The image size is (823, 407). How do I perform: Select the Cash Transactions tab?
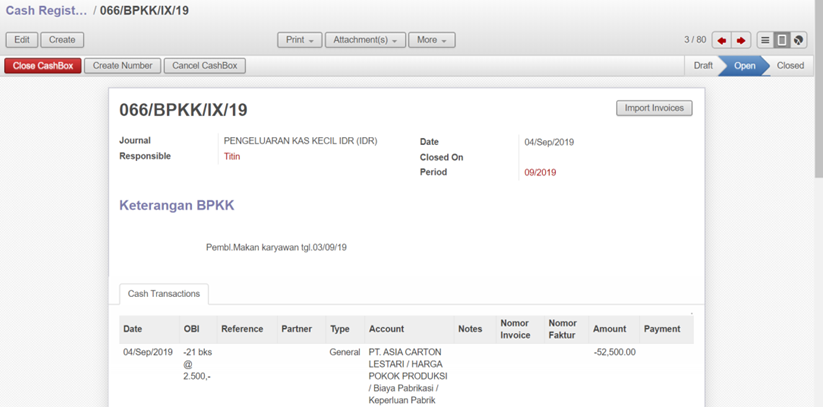point(164,294)
